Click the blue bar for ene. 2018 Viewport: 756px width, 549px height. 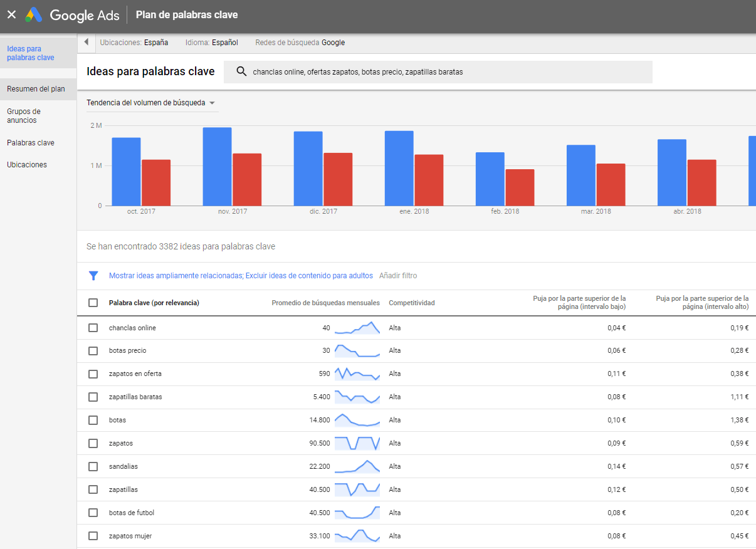[x=399, y=169]
